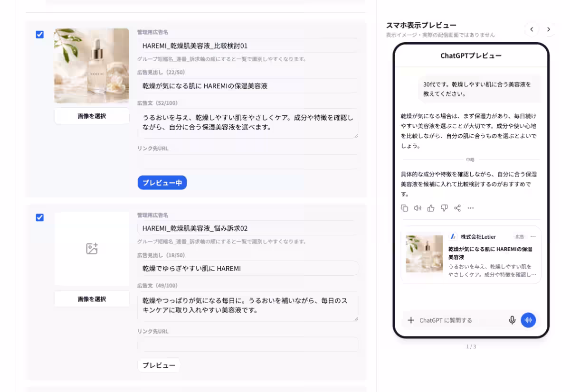Click the share icon in the preview
The image size is (570, 392).
pos(457,208)
